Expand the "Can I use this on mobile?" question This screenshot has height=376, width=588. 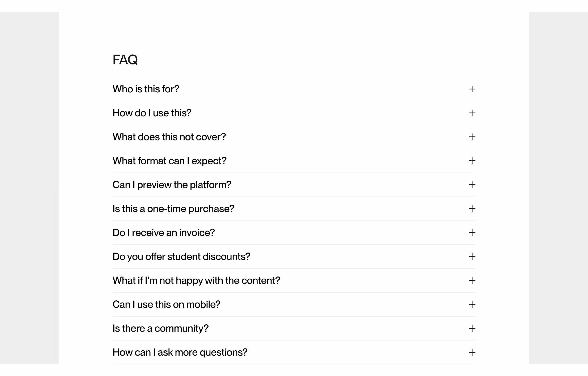click(x=294, y=304)
